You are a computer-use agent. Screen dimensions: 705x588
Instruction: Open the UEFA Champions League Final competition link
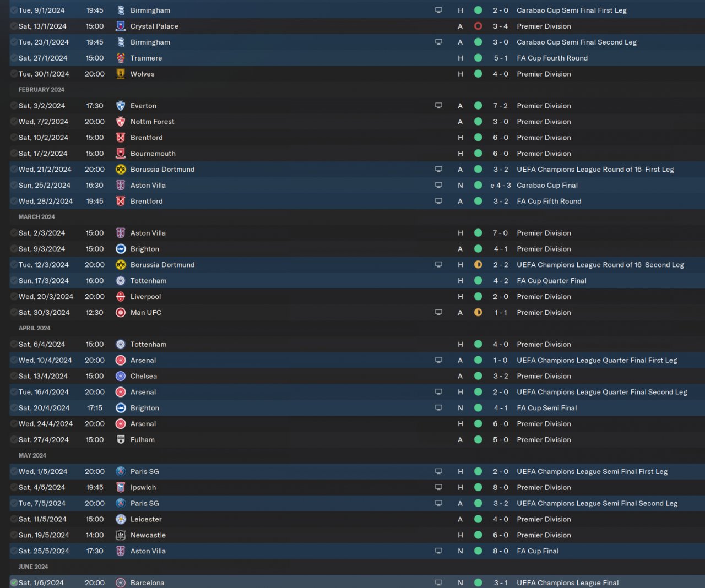click(x=567, y=582)
